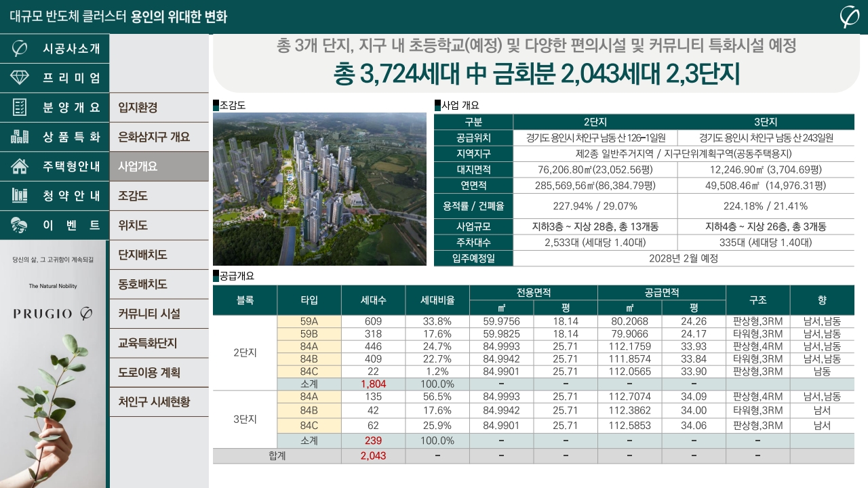Viewport: 868px width, 488px height.
Task: Click the 59A type cell
Action: tap(309, 321)
